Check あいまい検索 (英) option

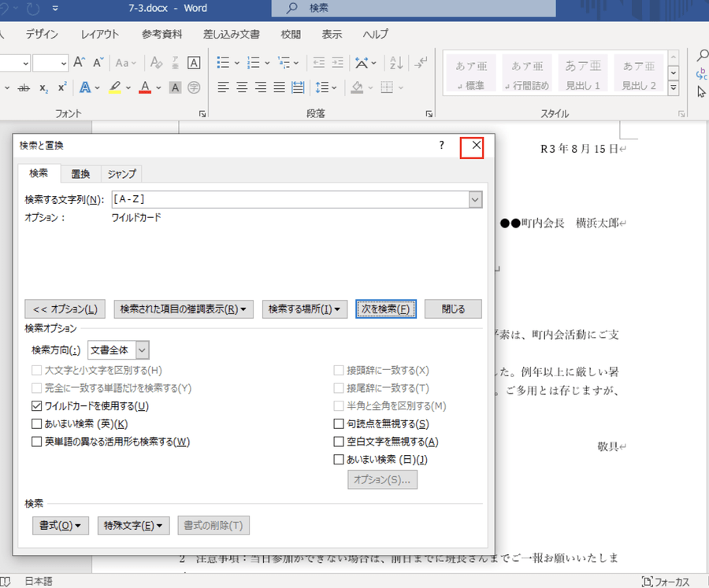(x=36, y=424)
